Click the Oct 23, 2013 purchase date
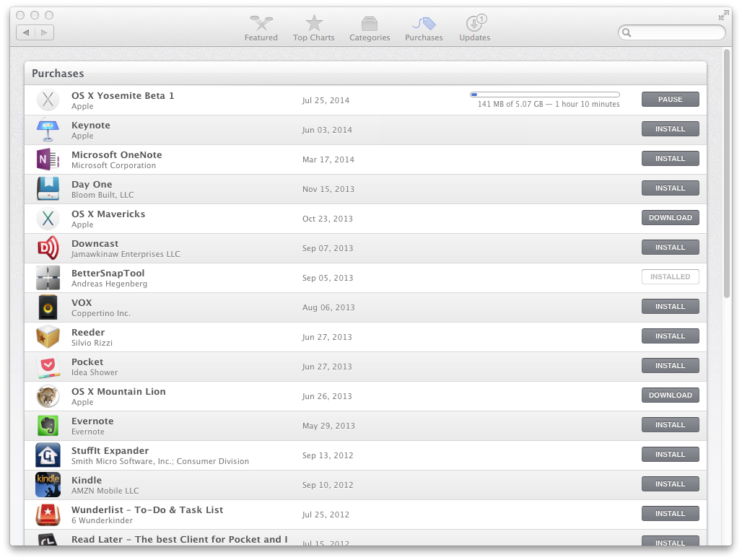 tap(328, 219)
